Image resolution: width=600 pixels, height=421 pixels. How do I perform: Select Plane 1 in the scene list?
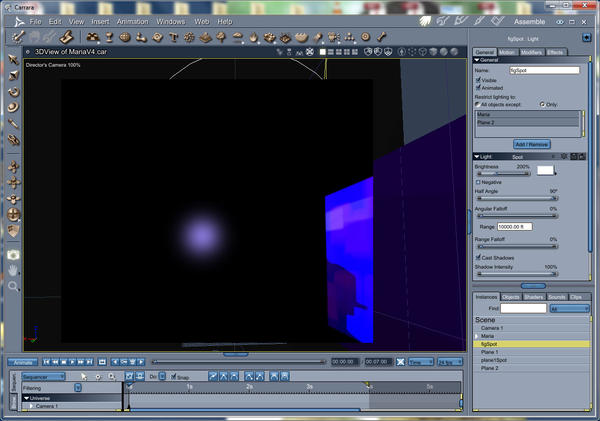pos(489,352)
